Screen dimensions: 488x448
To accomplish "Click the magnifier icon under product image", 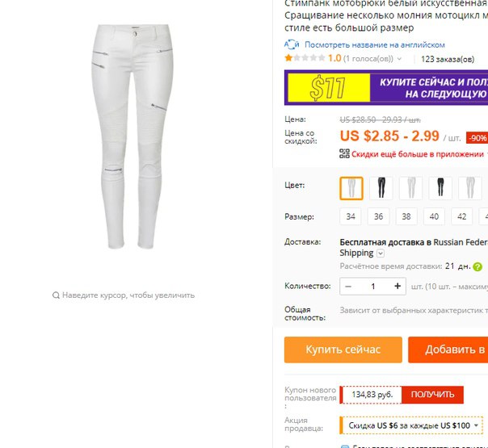I will (56, 295).
